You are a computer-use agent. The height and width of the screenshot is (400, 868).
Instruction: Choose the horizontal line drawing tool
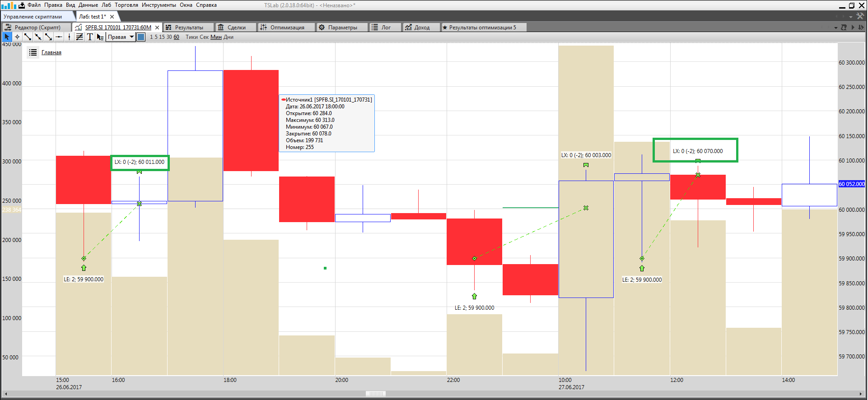(59, 37)
